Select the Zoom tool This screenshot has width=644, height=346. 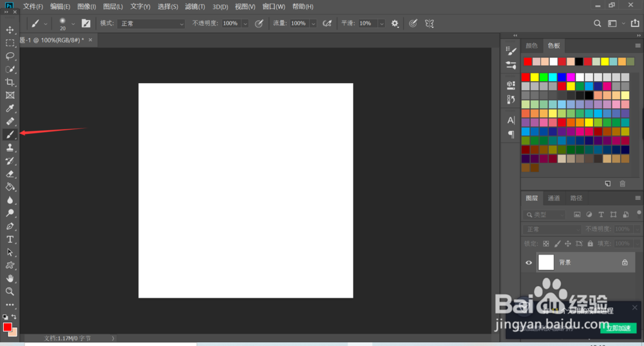[x=10, y=292]
